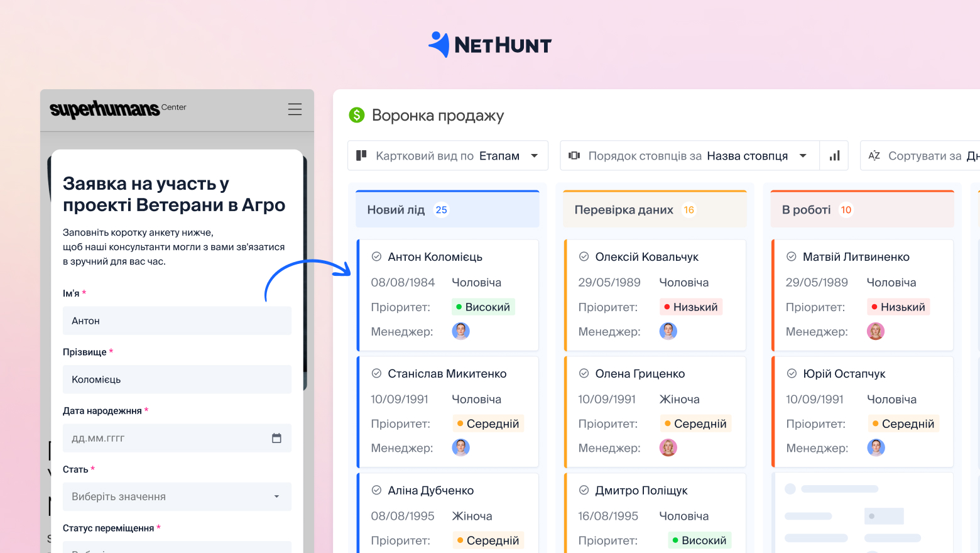Click manager avatar on Олена Гриценко card
Screen dimensions: 980x553
pyautogui.click(x=668, y=447)
